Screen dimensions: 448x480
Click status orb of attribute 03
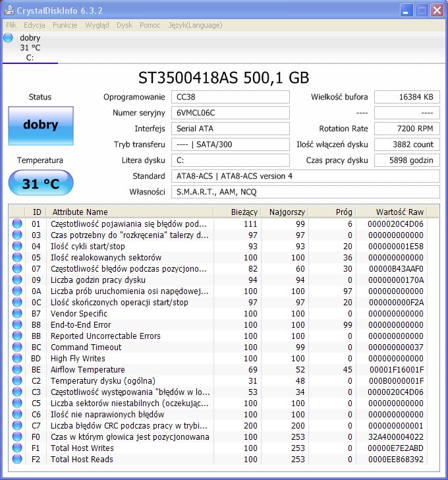pos(17,235)
